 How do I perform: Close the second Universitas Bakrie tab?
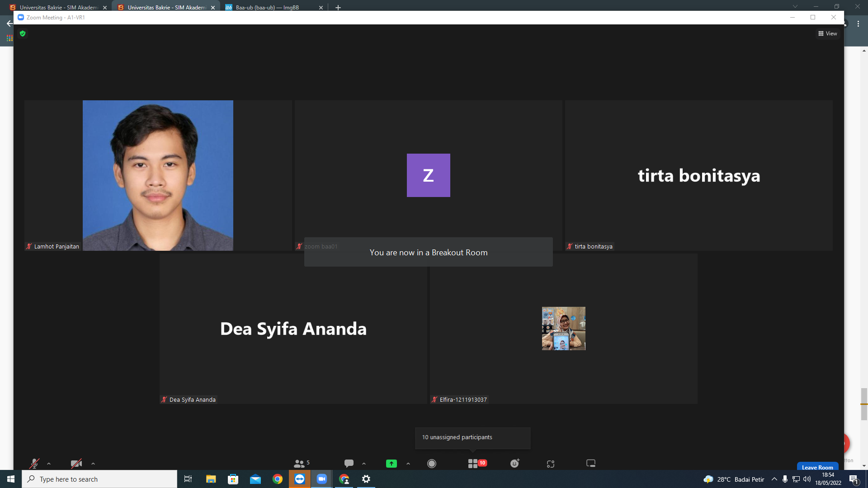pyautogui.click(x=213, y=8)
